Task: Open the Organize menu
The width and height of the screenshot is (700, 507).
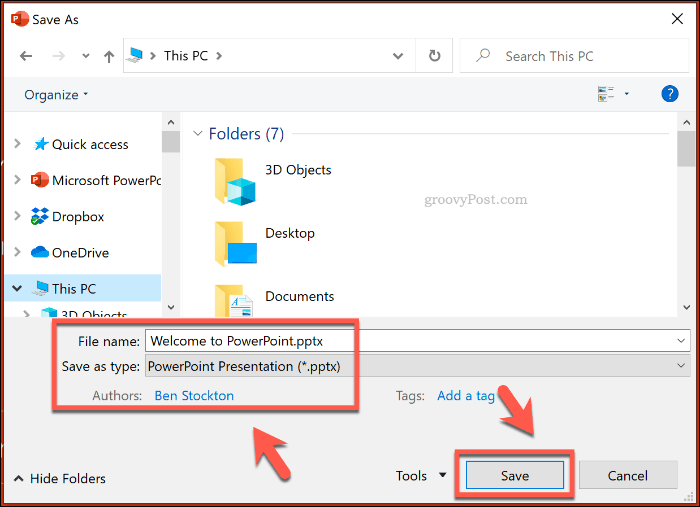Action: click(x=56, y=95)
